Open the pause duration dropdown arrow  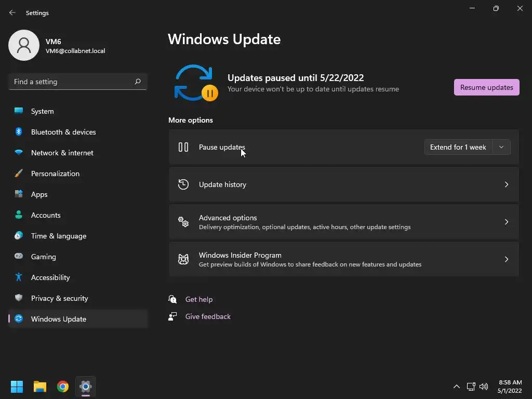(x=501, y=147)
